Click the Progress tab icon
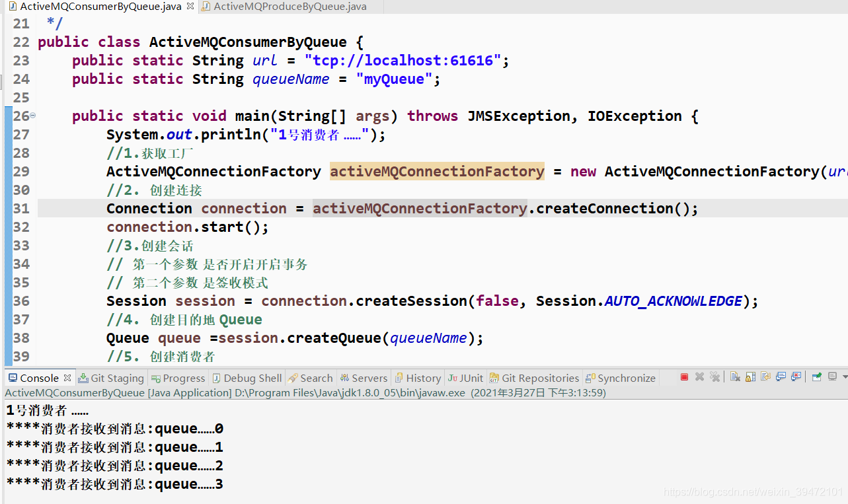 (x=156, y=378)
